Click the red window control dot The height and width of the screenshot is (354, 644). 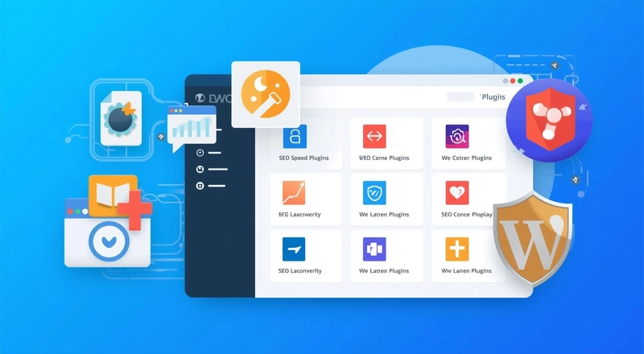tap(513, 81)
